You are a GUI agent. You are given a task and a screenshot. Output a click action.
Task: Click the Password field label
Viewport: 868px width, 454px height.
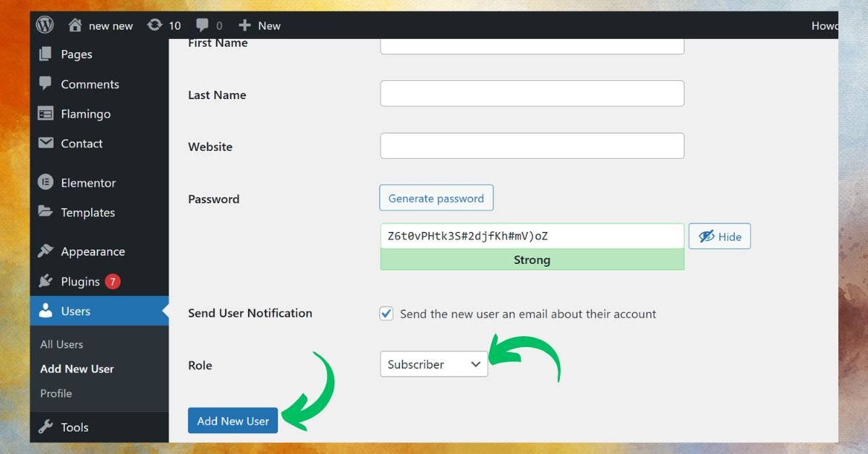(x=213, y=199)
